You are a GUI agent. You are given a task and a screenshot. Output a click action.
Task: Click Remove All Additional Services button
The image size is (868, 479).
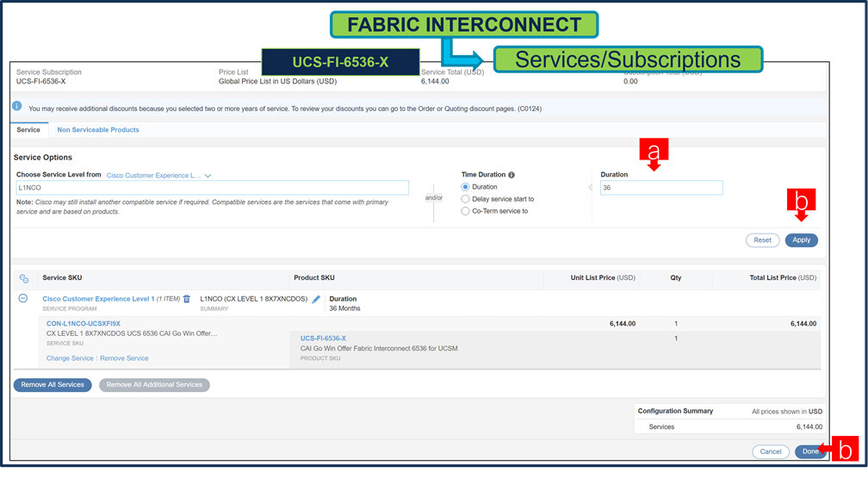[x=154, y=385]
